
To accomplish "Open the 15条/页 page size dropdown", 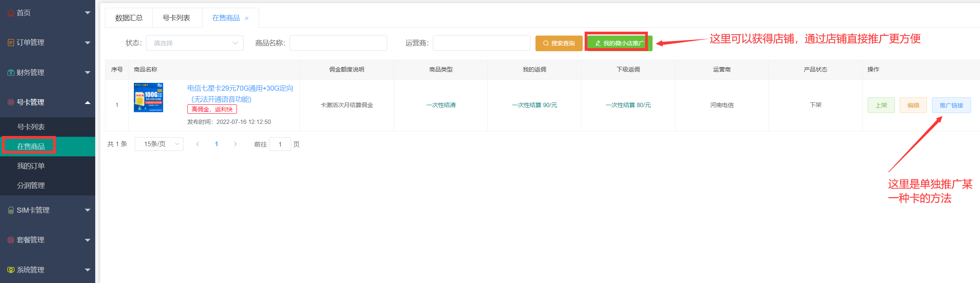I will [x=159, y=144].
